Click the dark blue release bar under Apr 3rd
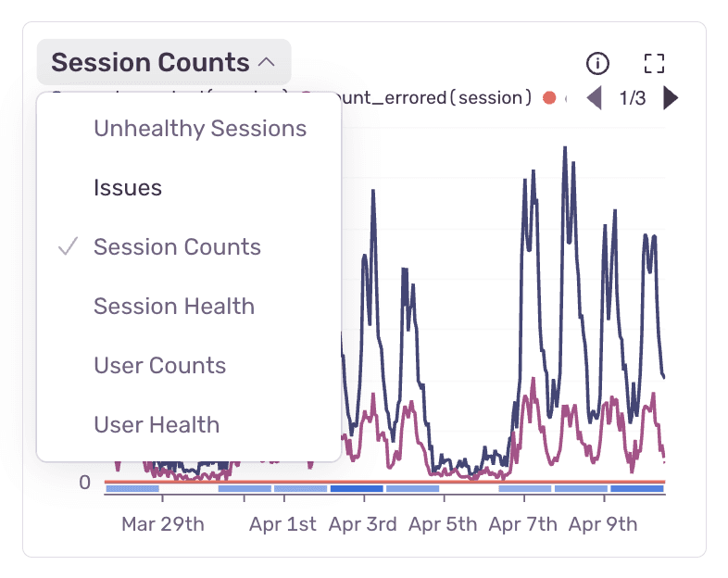The width and height of the screenshot is (728, 578). pos(357,489)
